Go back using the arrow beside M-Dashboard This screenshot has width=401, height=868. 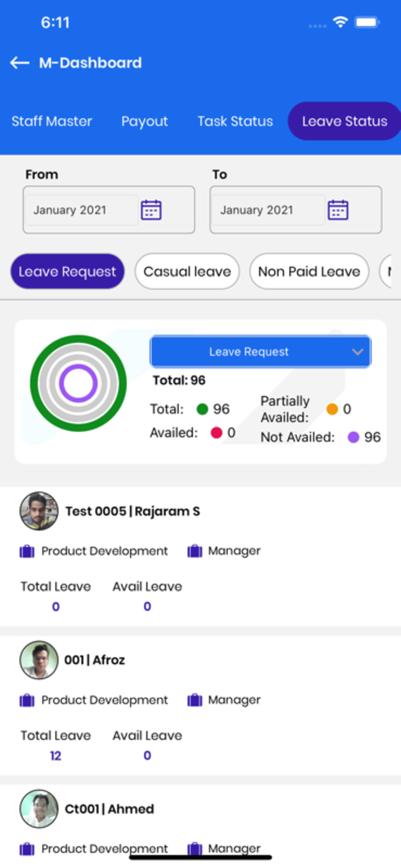20,63
